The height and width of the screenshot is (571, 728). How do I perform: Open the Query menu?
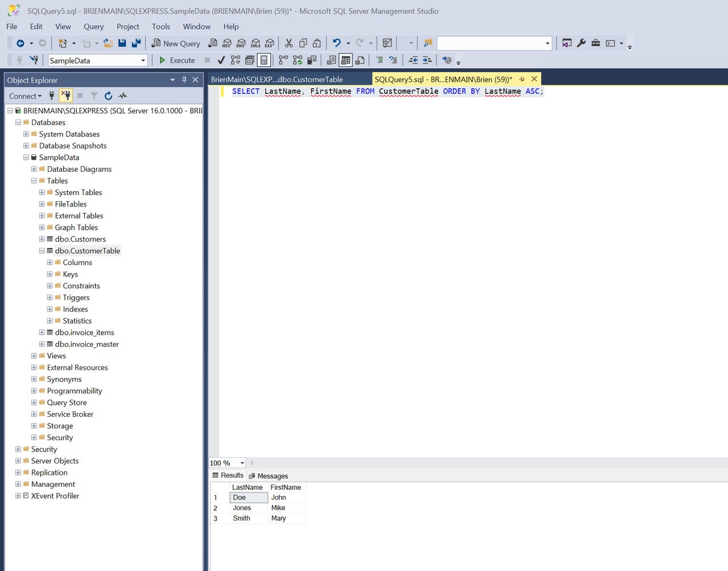click(x=93, y=27)
